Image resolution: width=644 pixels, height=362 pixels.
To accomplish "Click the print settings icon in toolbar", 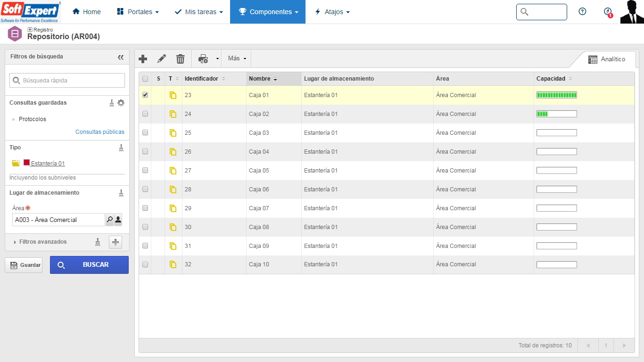I will tap(203, 58).
